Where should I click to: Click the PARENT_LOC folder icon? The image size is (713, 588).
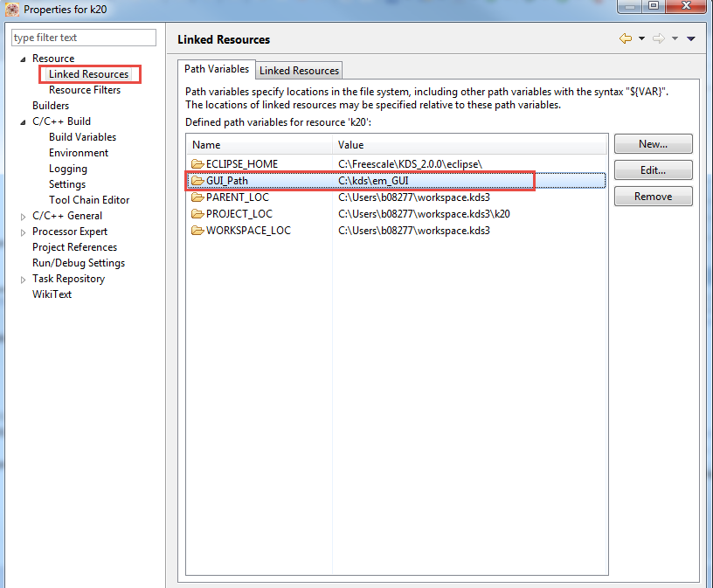click(197, 197)
